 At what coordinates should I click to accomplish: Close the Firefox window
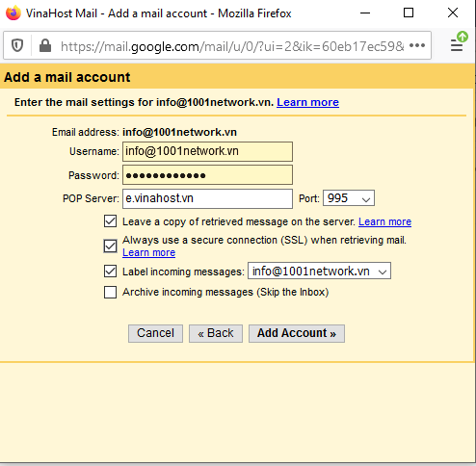[x=453, y=13]
